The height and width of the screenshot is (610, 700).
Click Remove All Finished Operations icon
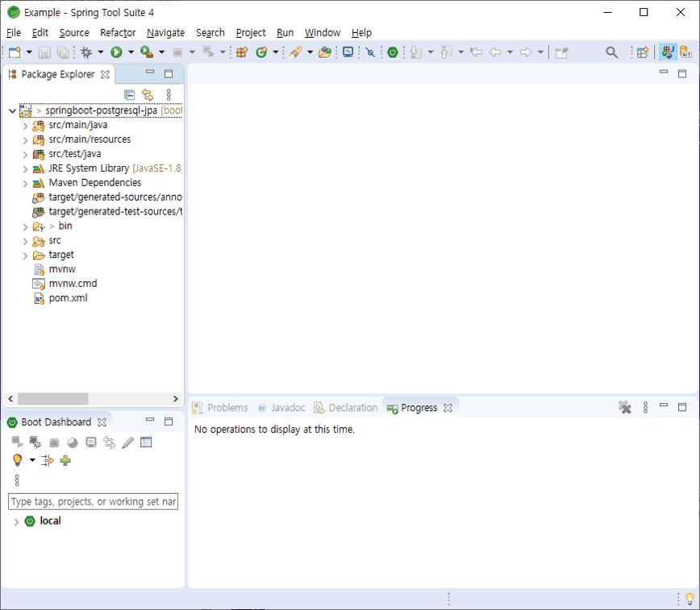click(x=624, y=407)
